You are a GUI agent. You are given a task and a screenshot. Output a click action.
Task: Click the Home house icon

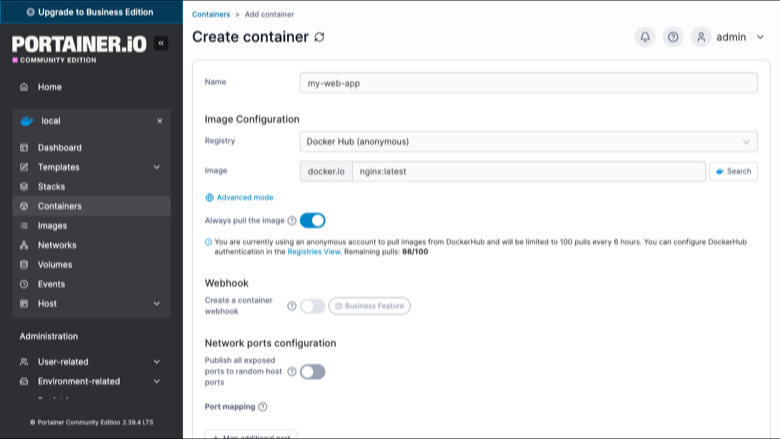pyautogui.click(x=24, y=87)
